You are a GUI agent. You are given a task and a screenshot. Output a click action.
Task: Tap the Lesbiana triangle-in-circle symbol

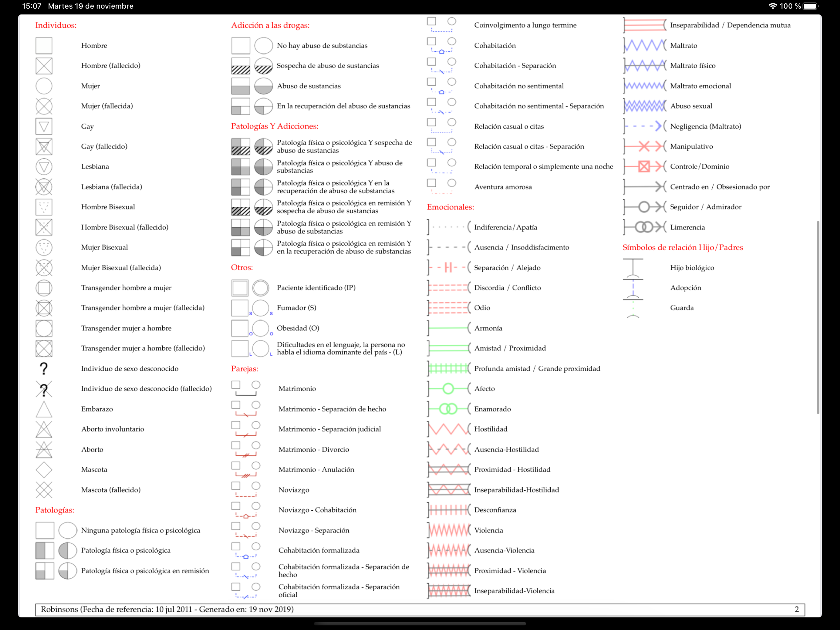[x=44, y=166]
